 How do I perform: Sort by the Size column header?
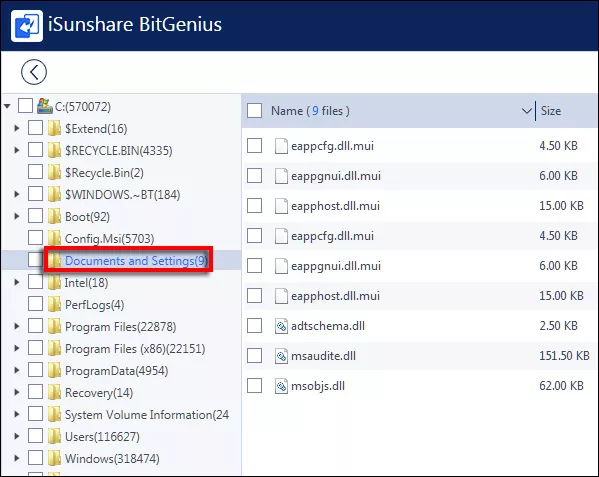pyautogui.click(x=551, y=111)
